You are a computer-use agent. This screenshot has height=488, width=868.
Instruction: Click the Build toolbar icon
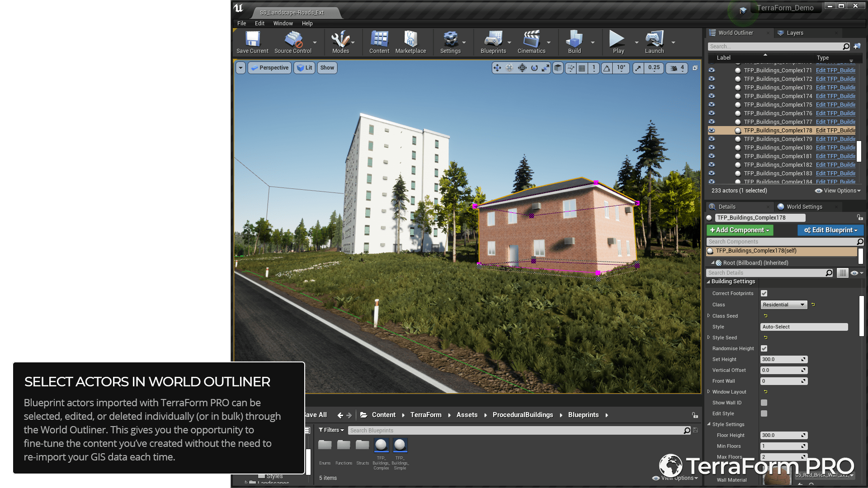click(x=574, y=42)
